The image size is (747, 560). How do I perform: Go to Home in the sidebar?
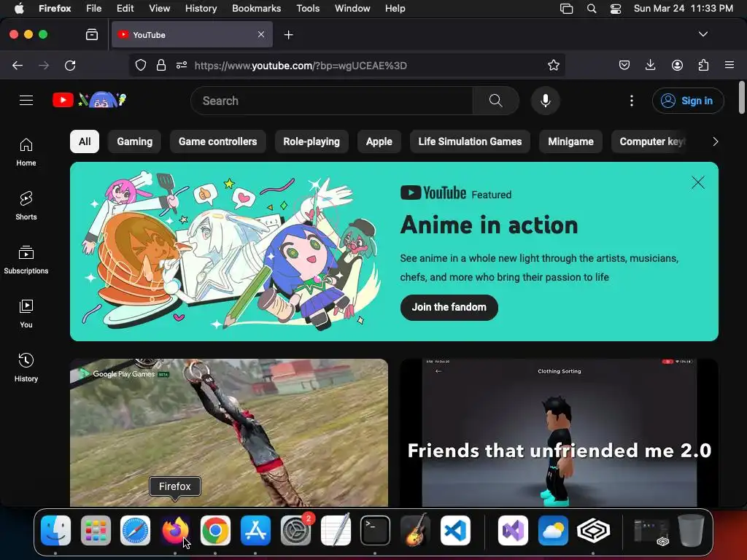coord(26,152)
